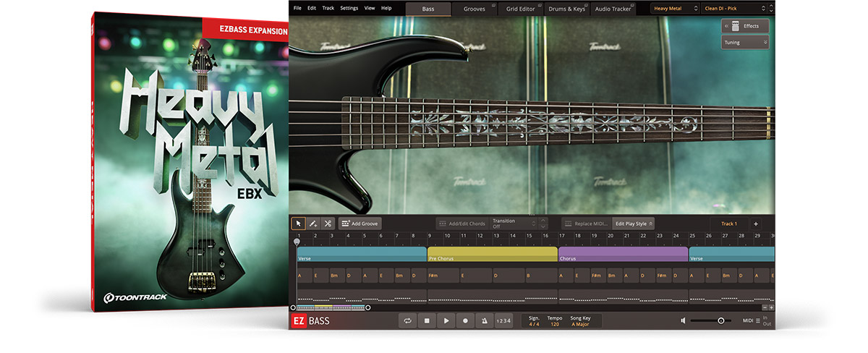Open the File menu
The image size is (868, 353).
click(x=297, y=8)
